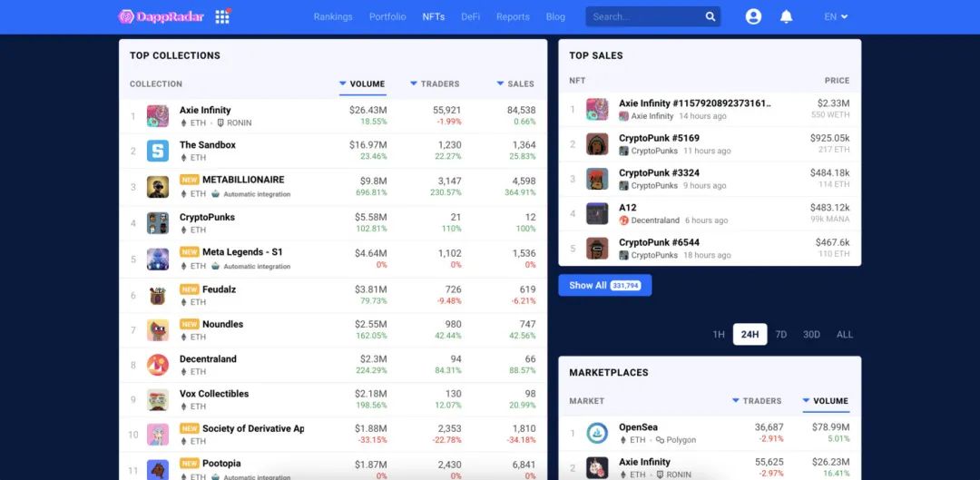
Task: Select the 7D time range
Action: (781, 335)
